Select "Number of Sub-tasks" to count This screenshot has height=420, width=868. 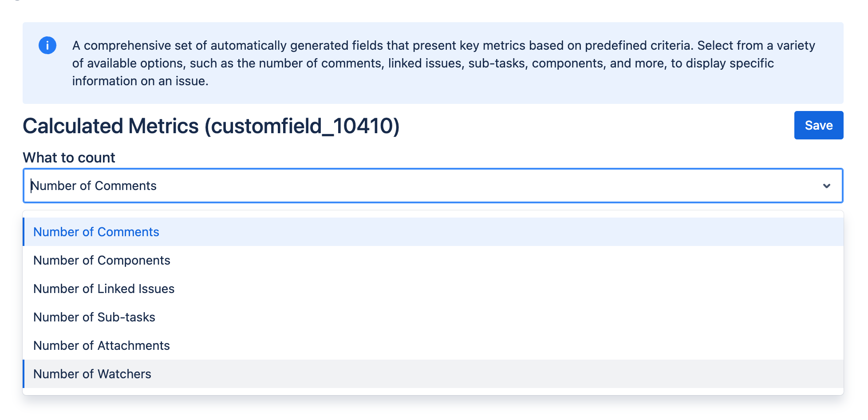[x=94, y=317]
